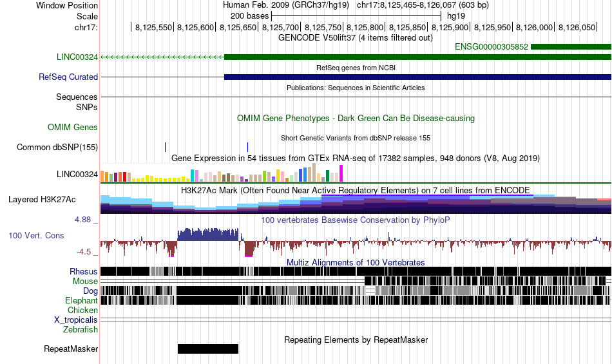Click the OMIM Gene Phenotypes title text
612x364 pixels.
[356, 118]
